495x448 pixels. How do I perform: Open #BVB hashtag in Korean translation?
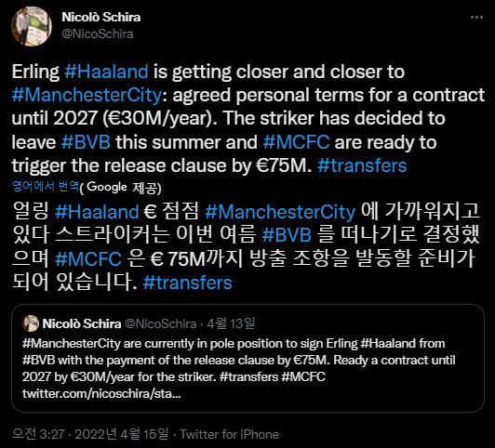pyautogui.click(x=287, y=235)
